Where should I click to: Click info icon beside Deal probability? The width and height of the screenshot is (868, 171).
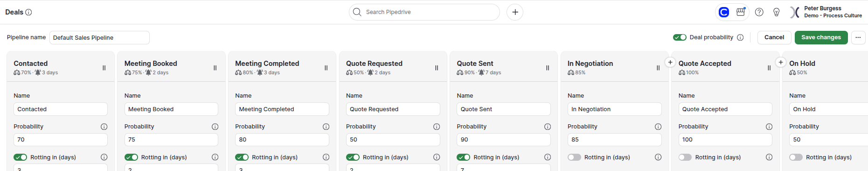coord(740,37)
